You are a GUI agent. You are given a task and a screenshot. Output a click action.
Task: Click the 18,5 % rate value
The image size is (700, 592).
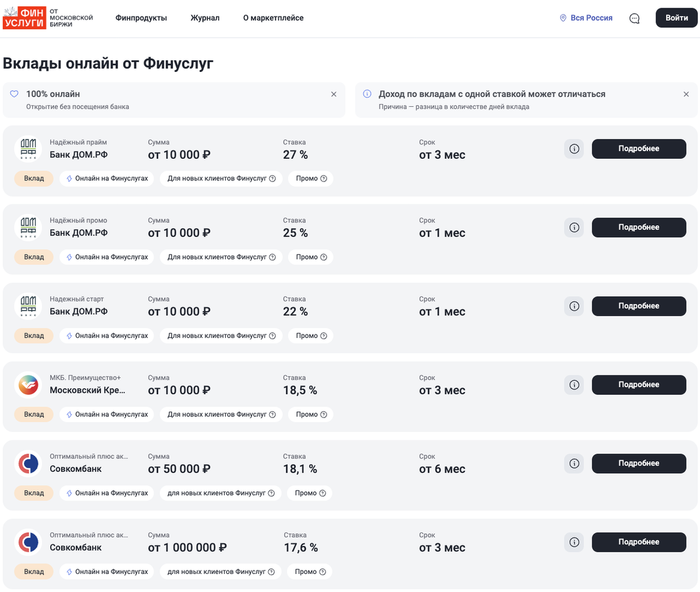(300, 391)
